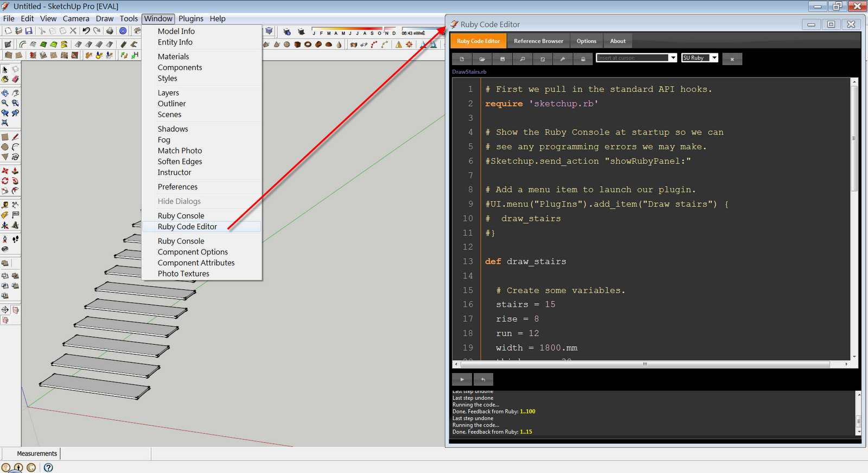Choose the Protractor tool

point(5,215)
